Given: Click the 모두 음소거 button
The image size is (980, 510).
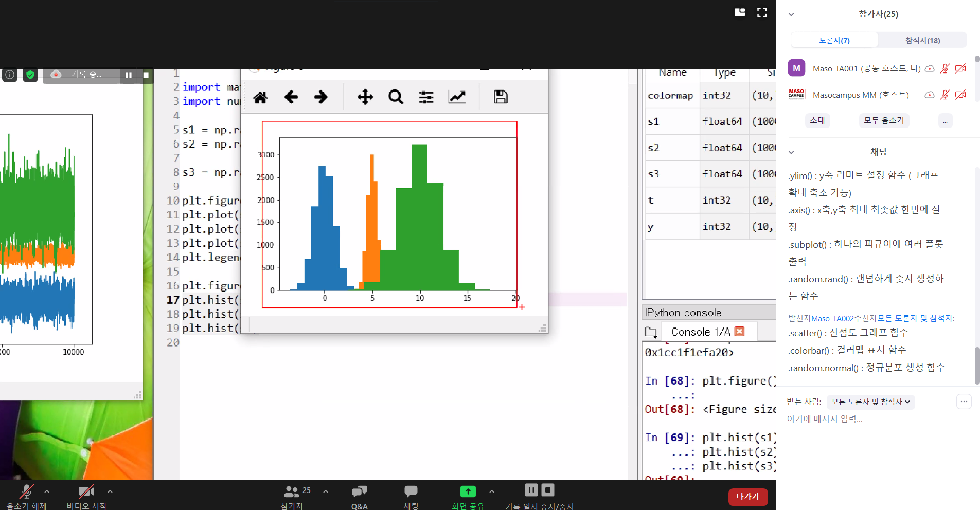Looking at the screenshot, I should pyautogui.click(x=883, y=120).
